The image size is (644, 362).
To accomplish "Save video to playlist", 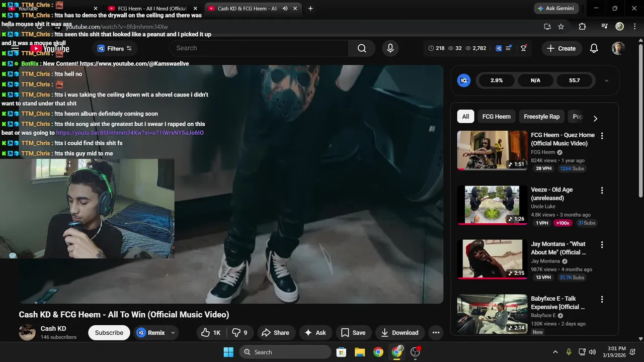I will 353,332.
